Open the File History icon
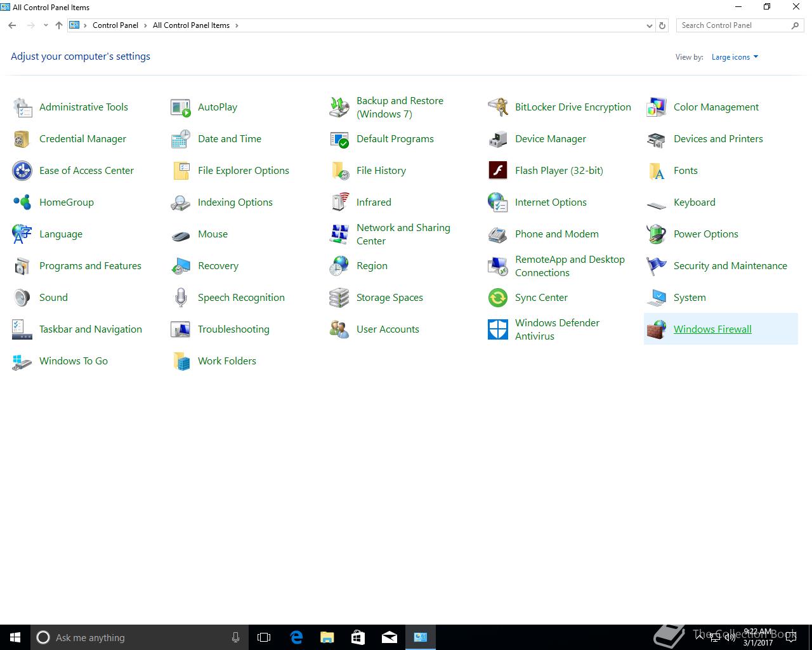Image resolution: width=812 pixels, height=650 pixels. click(339, 171)
